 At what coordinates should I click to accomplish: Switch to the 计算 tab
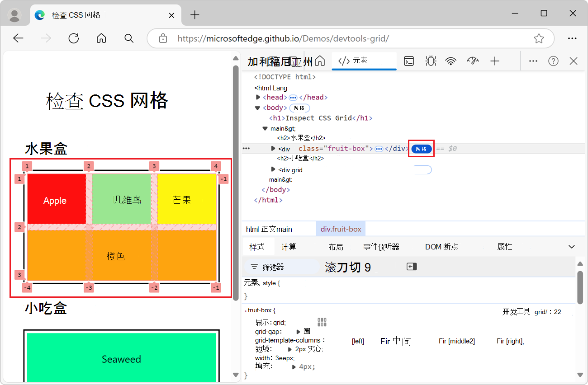pyautogui.click(x=289, y=247)
